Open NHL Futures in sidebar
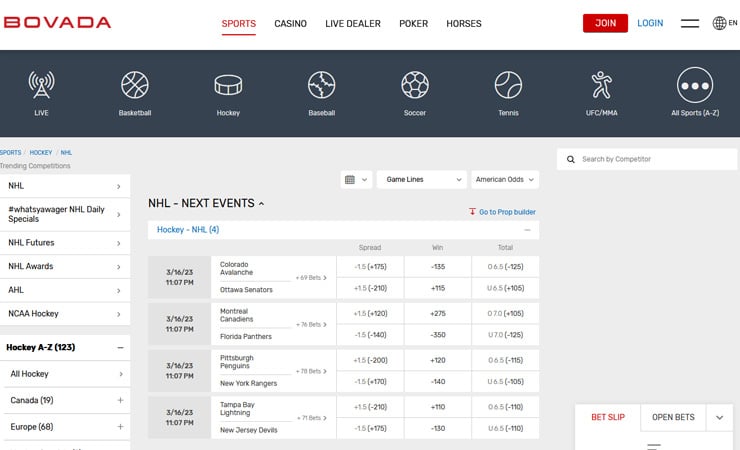This screenshot has width=740, height=450. pos(65,243)
